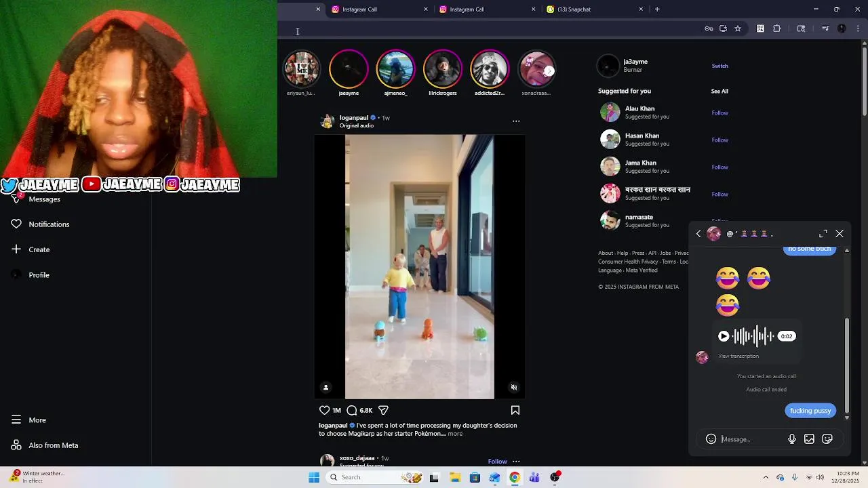Follow xoxo_dajaaa
The image size is (868, 488).
(497, 462)
